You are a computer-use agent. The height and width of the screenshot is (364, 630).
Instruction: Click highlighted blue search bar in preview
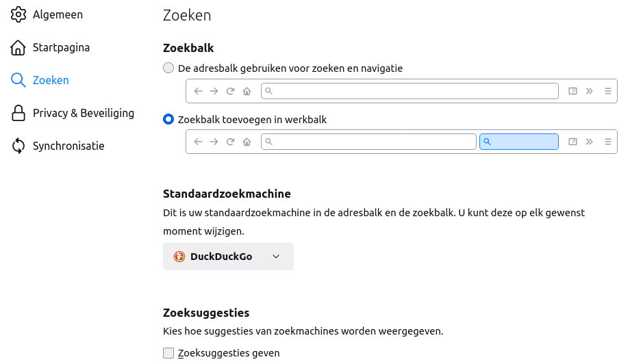519,142
